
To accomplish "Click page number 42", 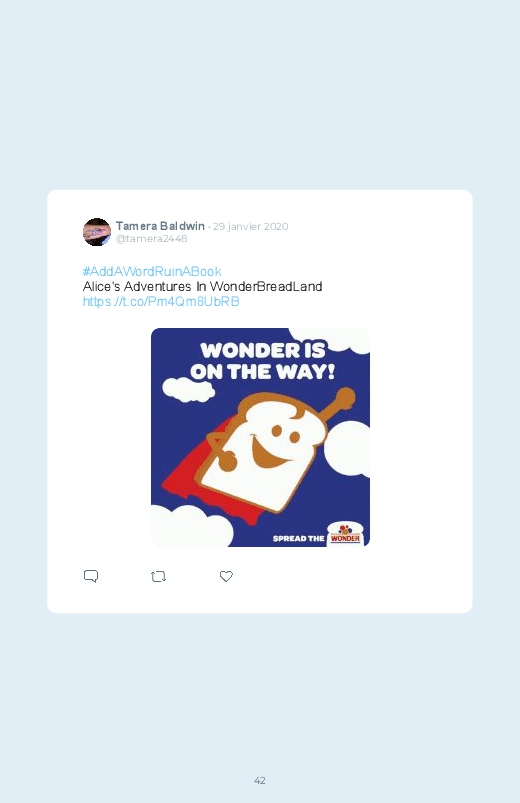I will (x=260, y=780).
